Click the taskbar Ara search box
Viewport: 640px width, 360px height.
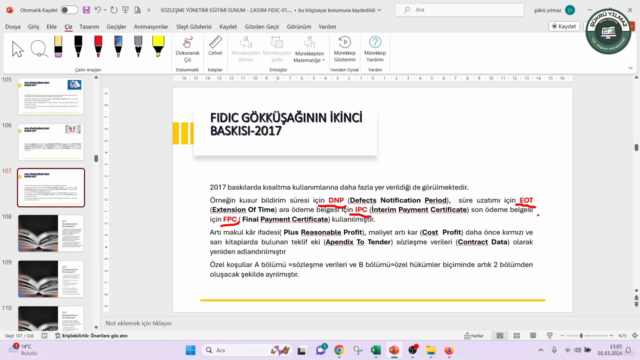click(x=247, y=350)
